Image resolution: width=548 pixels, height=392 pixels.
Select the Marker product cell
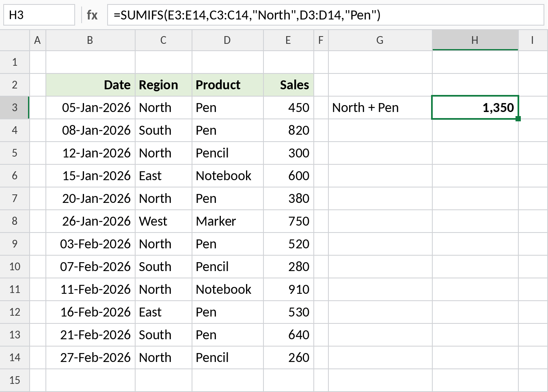click(228, 221)
